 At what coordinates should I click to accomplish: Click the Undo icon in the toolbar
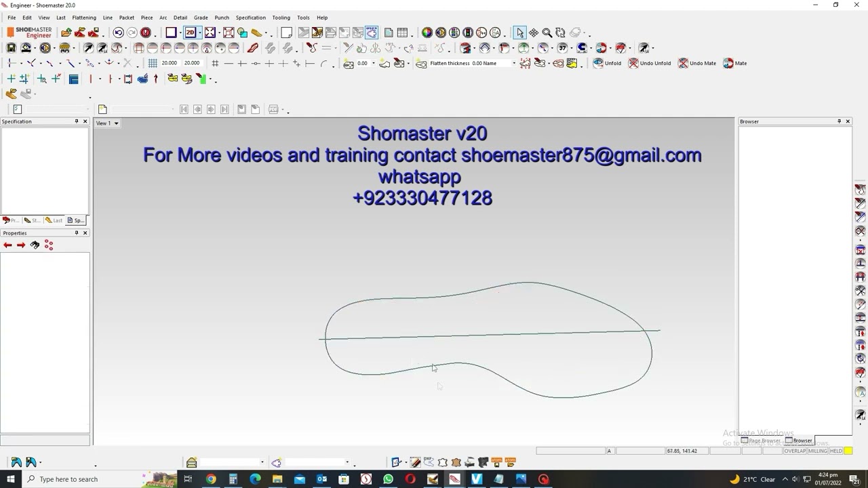119,33
